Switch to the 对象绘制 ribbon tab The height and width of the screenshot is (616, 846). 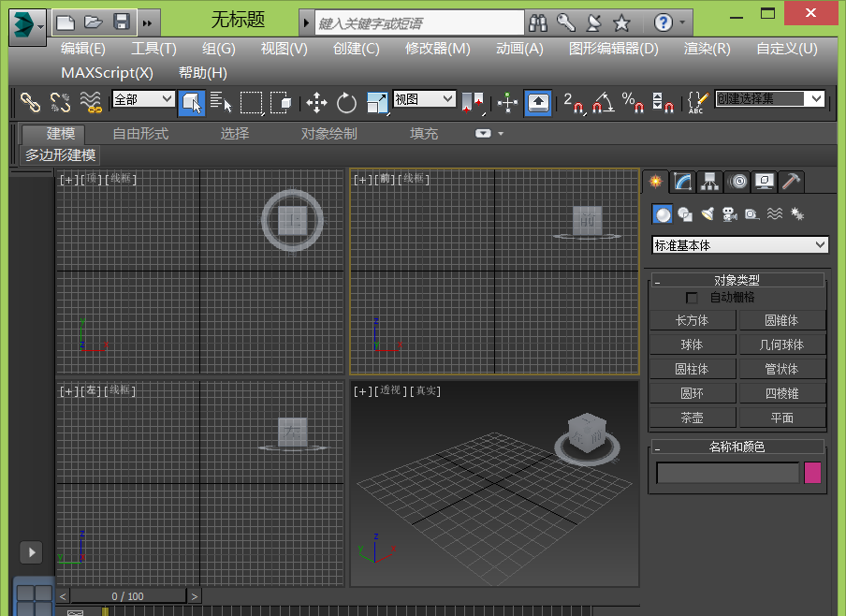(329, 134)
